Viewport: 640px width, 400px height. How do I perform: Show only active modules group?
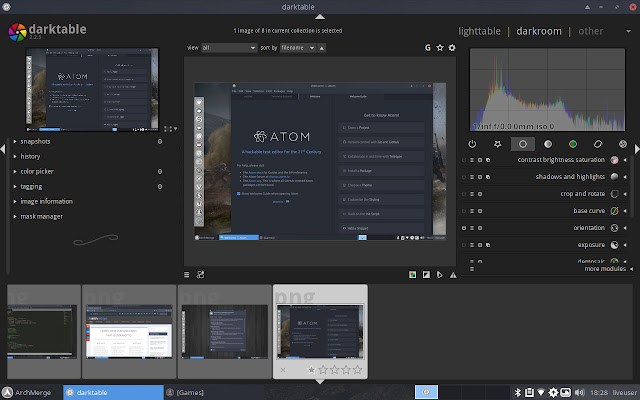click(x=472, y=144)
